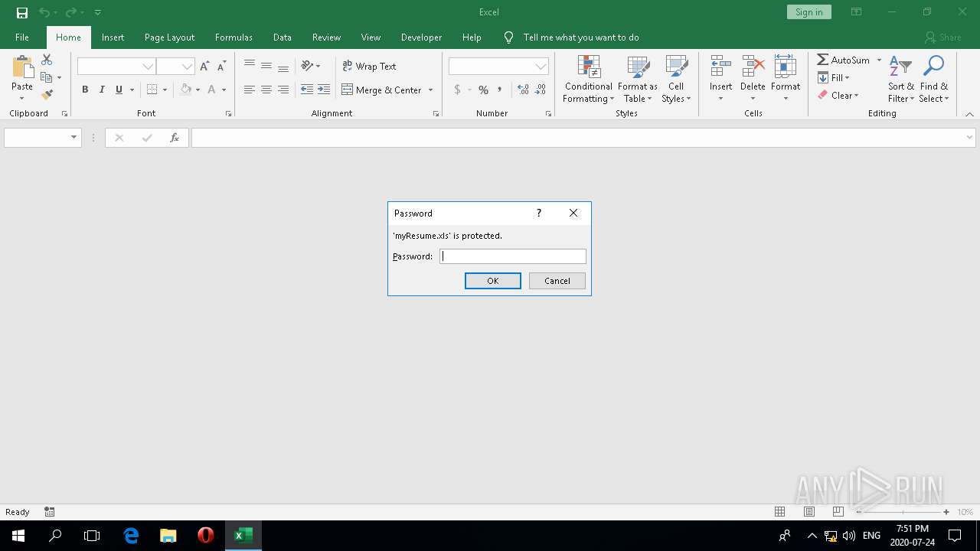Click Decrease Decimal icon
Screen dimensions: 980x551
[541, 90]
